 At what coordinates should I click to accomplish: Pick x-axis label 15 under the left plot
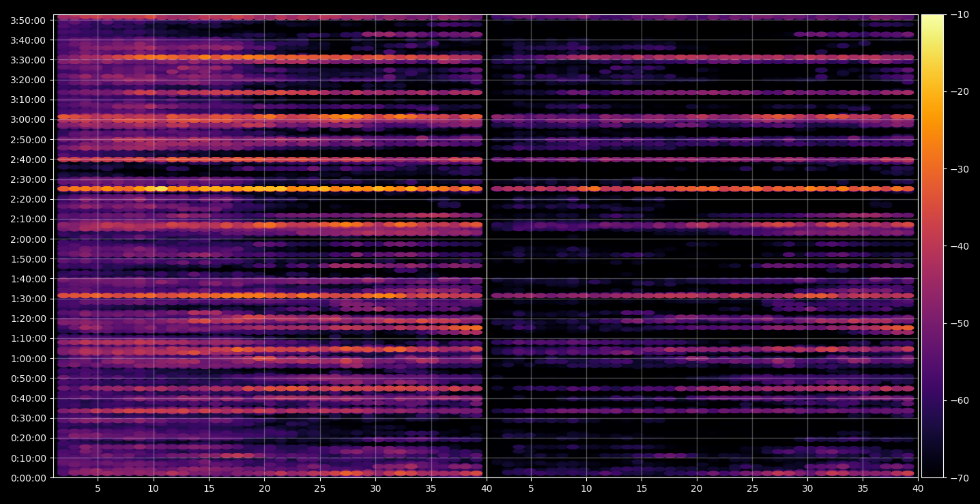[209, 488]
